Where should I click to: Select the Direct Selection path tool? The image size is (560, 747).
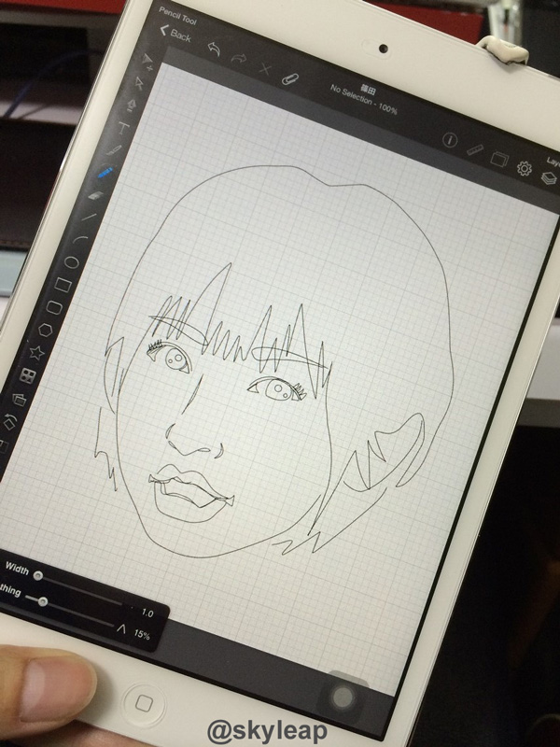coord(139,83)
